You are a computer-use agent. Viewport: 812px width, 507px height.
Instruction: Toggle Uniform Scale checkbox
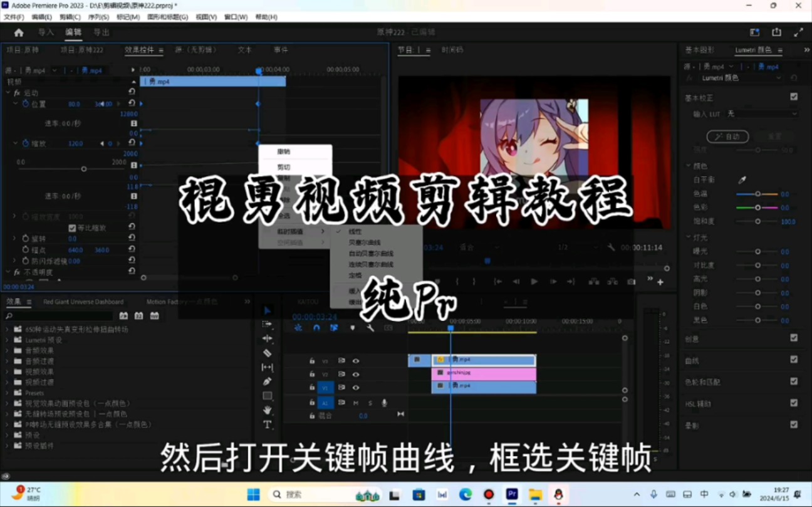pos(72,228)
